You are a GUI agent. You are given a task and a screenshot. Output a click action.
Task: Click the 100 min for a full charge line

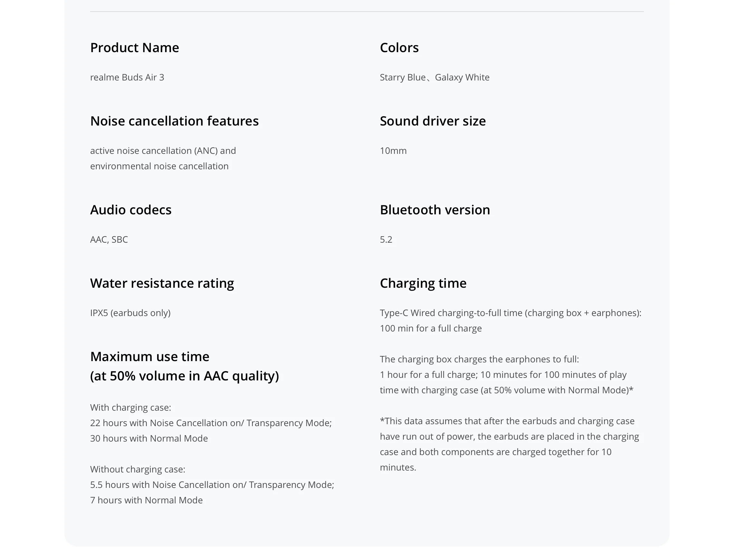pyautogui.click(x=431, y=328)
